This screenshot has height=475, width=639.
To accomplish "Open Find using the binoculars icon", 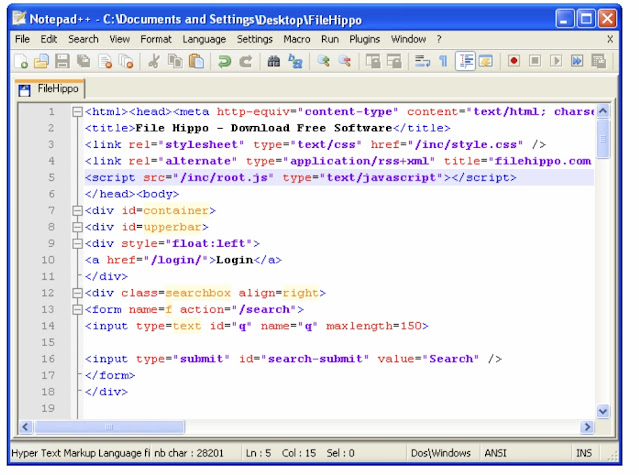I will pyautogui.click(x=273, y=62).
